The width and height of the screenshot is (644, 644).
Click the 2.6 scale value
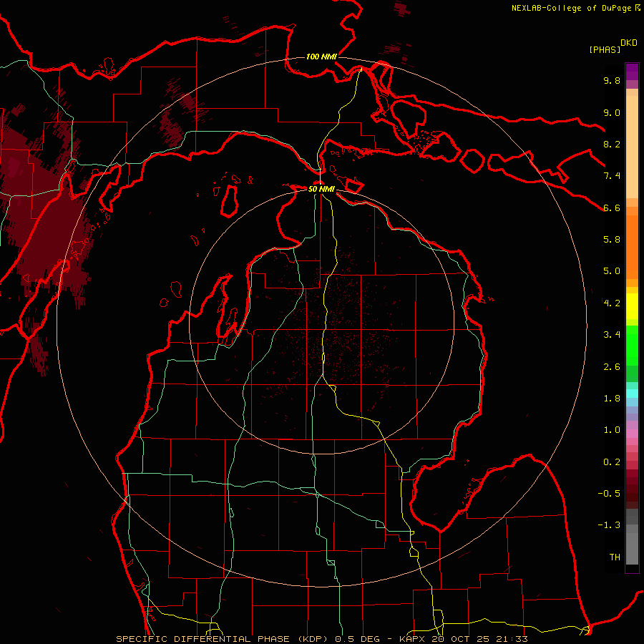[612, 367]
